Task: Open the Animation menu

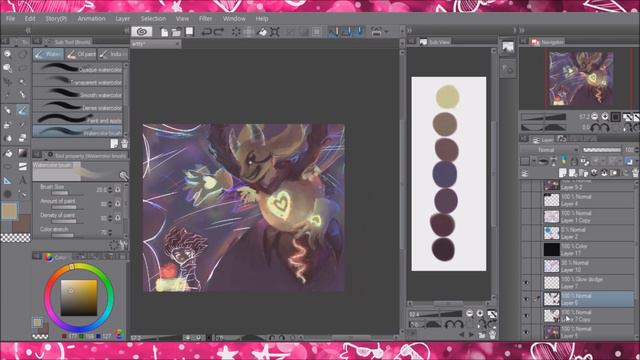Action: [x=91, y=19]
